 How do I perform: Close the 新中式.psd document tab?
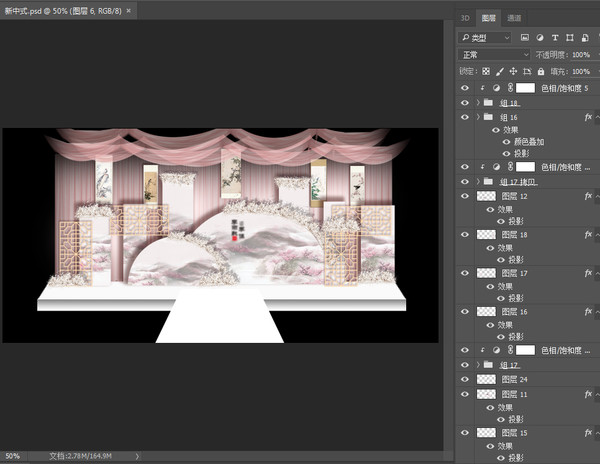point(129,11)
